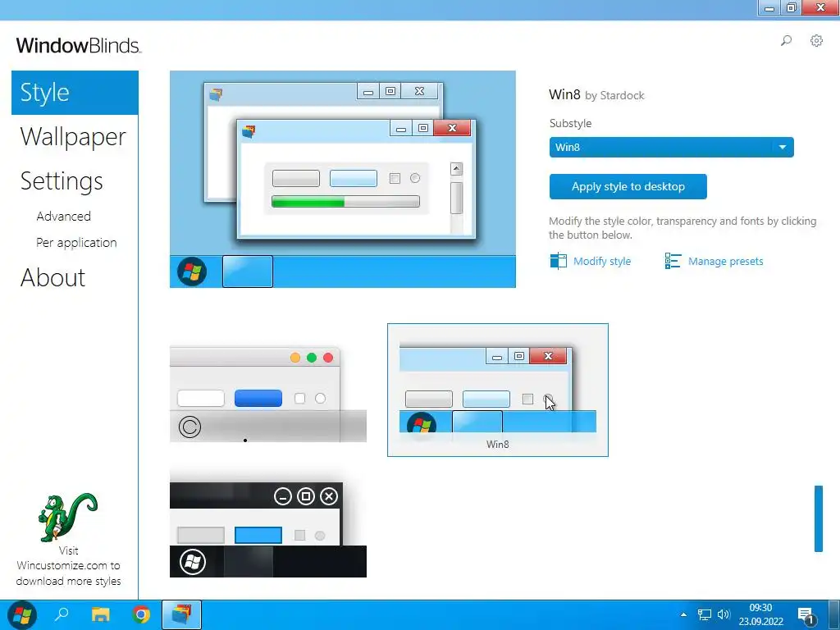Select the Mac-like style thumbnail
This screenshot has width=840, height=630.
pos(268,395)
